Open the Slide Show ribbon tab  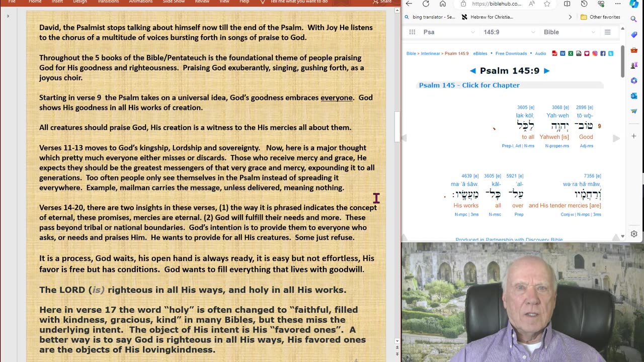pos(174,2)
